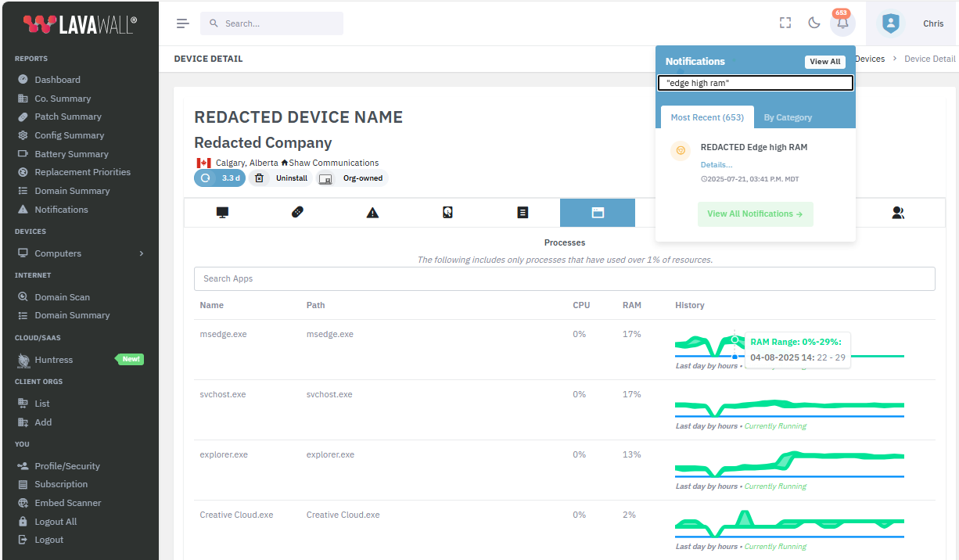Open Details for the Edge high RAM notification

(717, 164)
